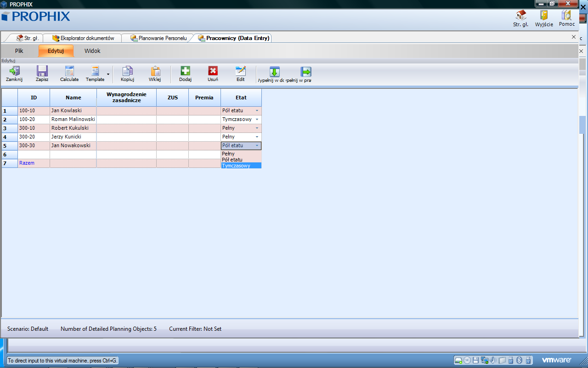Click the Name column header

[73, 98]
